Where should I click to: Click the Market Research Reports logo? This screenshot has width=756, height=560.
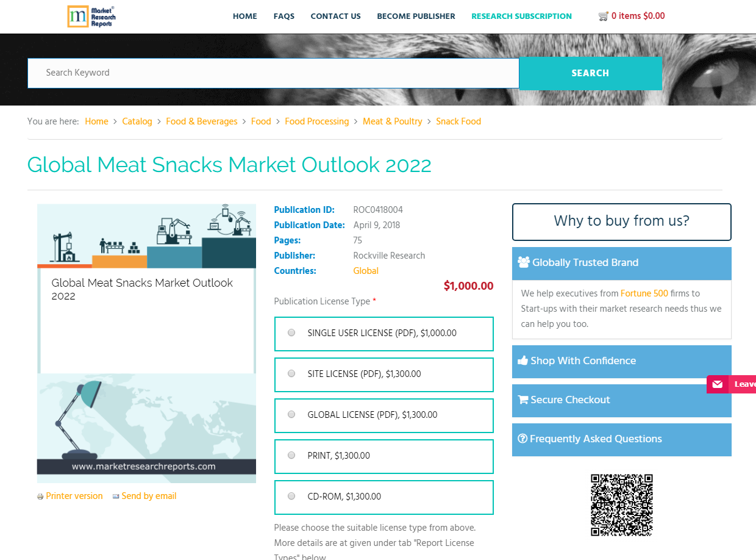(91, 16)
